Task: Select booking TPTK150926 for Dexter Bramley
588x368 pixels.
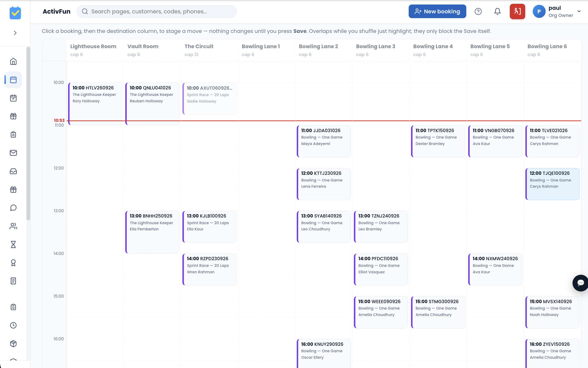Action: pos(438,141)
